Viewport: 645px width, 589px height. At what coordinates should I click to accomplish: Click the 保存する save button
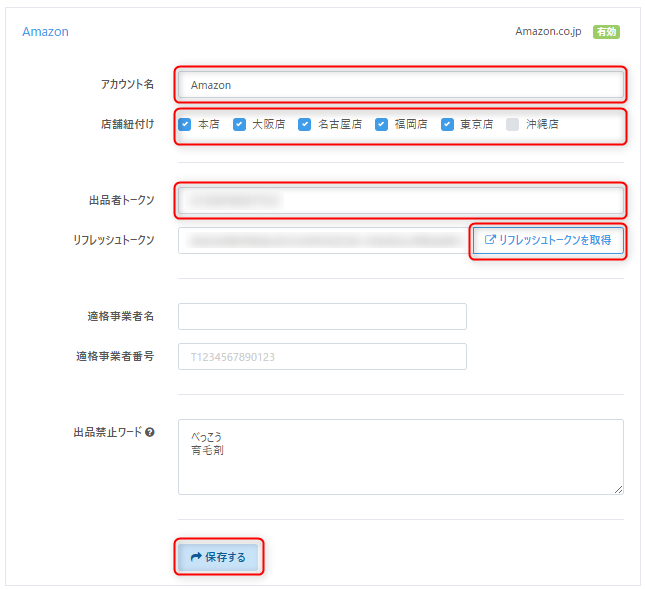pos(218,557)
